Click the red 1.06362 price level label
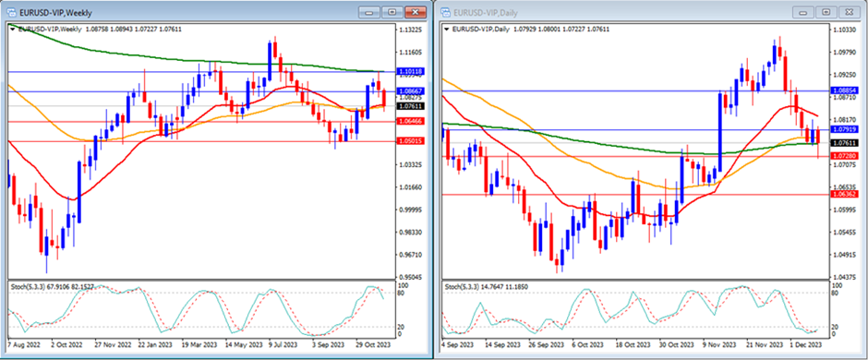 [844, 195]
